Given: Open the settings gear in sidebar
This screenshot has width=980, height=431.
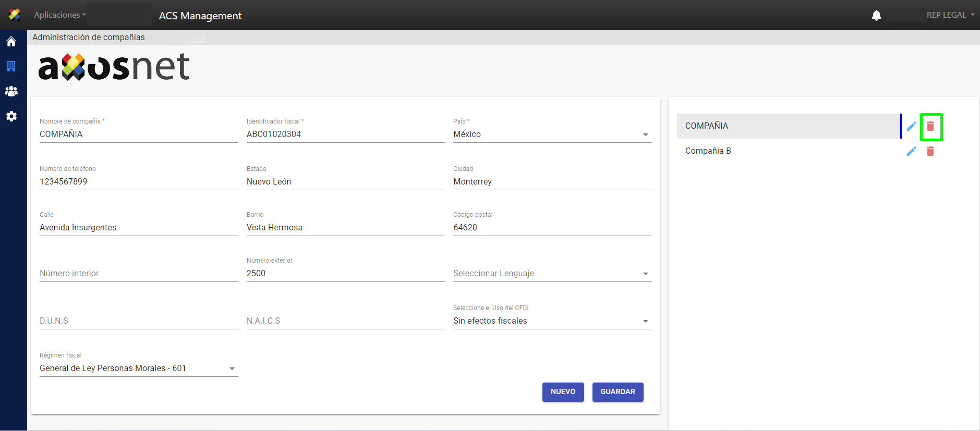Looking at the screenshot, I should [11, 116].
